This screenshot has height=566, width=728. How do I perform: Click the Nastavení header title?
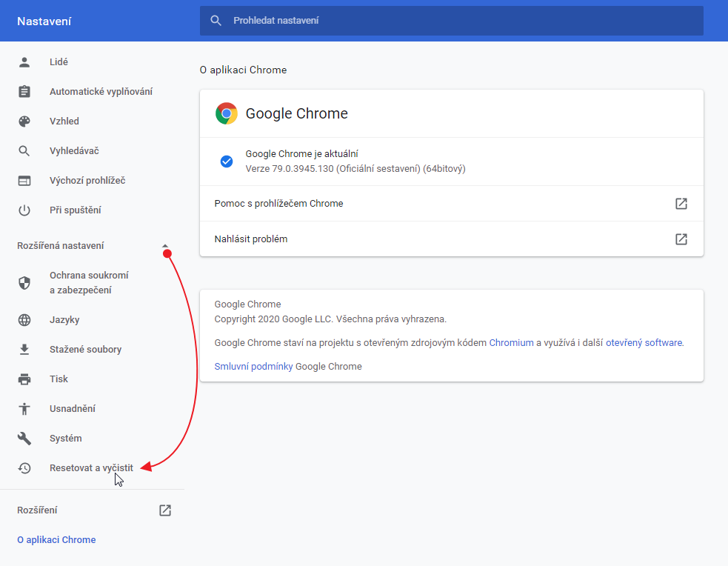coord(44,21)
